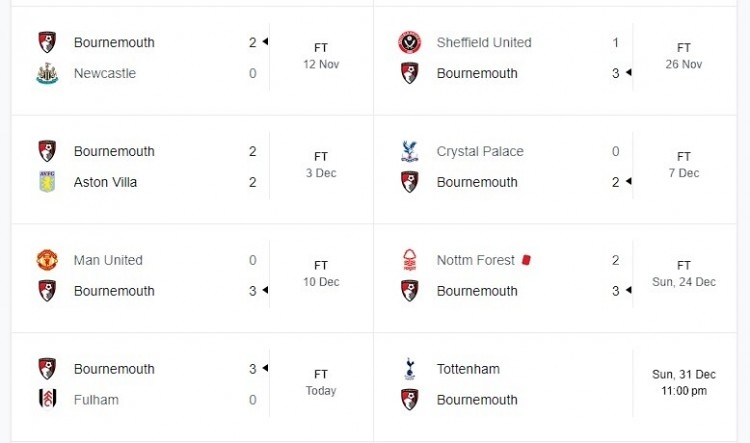Click the Fulham club crest
750x443 pixels.
click(x=47, y=399)
